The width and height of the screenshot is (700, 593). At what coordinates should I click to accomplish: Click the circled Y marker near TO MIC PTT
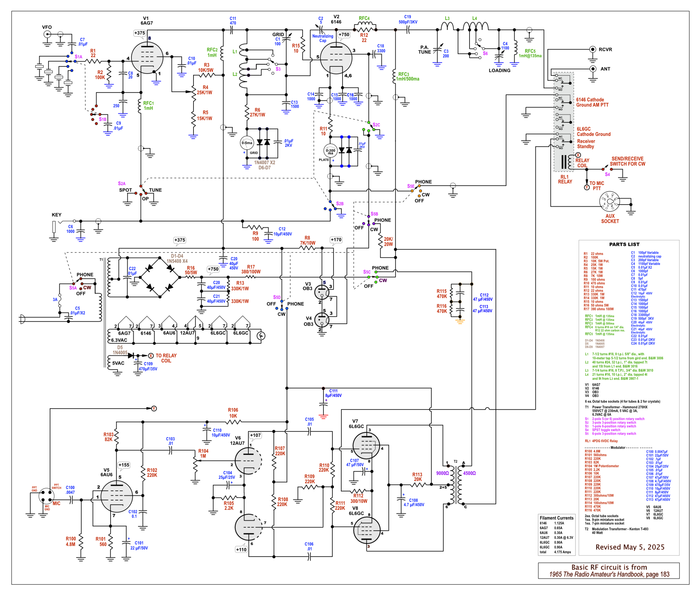pyautogui.click(x=587, y=187)
